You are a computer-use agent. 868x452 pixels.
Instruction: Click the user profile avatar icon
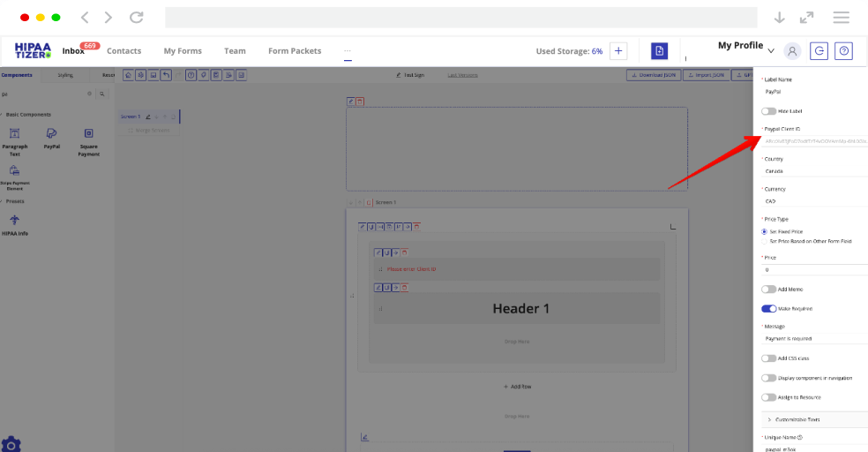click(792, 51)
